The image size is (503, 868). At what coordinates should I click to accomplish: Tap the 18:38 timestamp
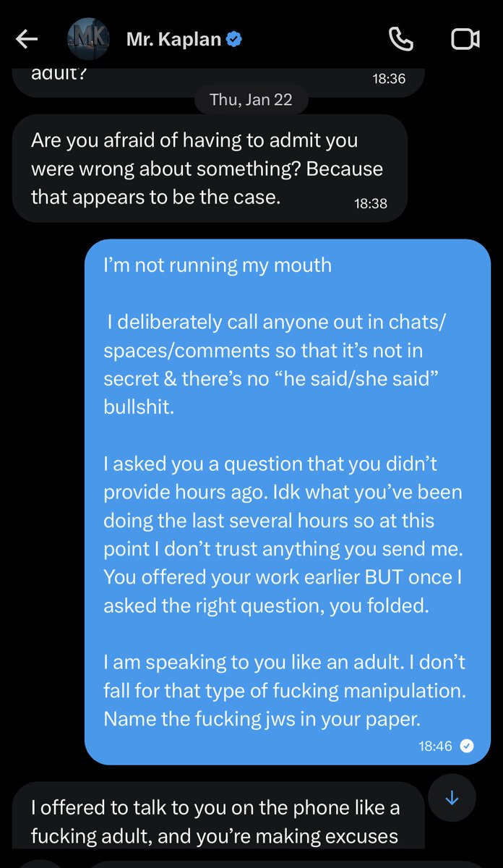coord(371,204)
